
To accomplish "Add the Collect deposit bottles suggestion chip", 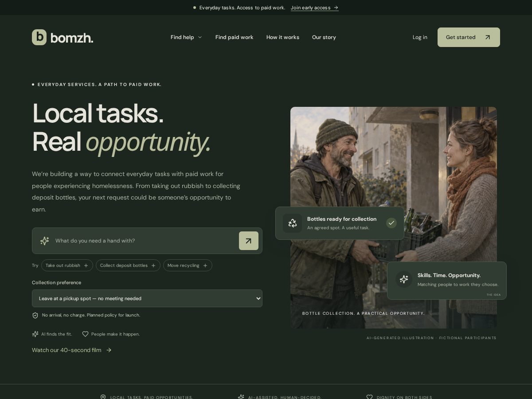I will [128, 266].
